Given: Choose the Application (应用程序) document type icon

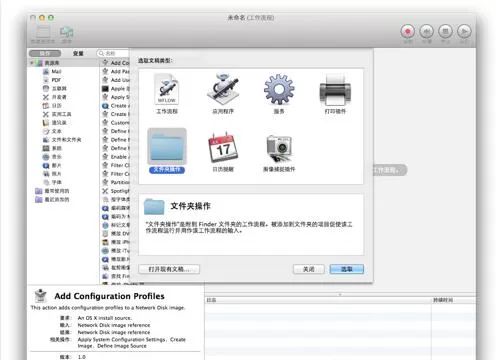Looking at the screenshot, I should click(223, 89).
